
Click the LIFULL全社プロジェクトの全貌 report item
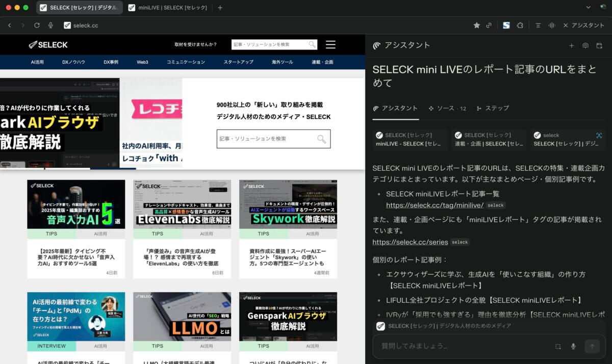[484, 300]
